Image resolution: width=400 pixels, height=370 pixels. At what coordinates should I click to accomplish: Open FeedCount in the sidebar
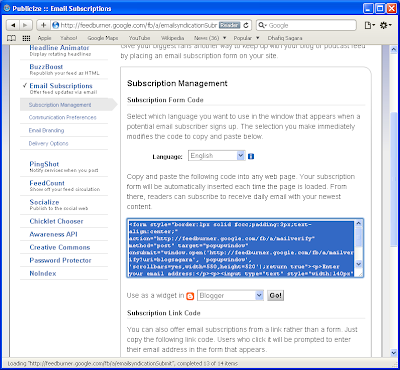(x=47, y=183)
